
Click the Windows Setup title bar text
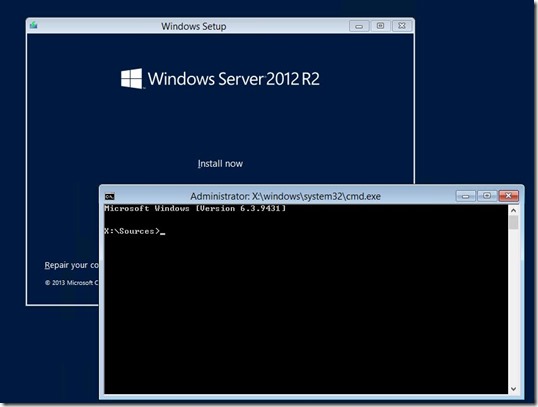[194, 26]
